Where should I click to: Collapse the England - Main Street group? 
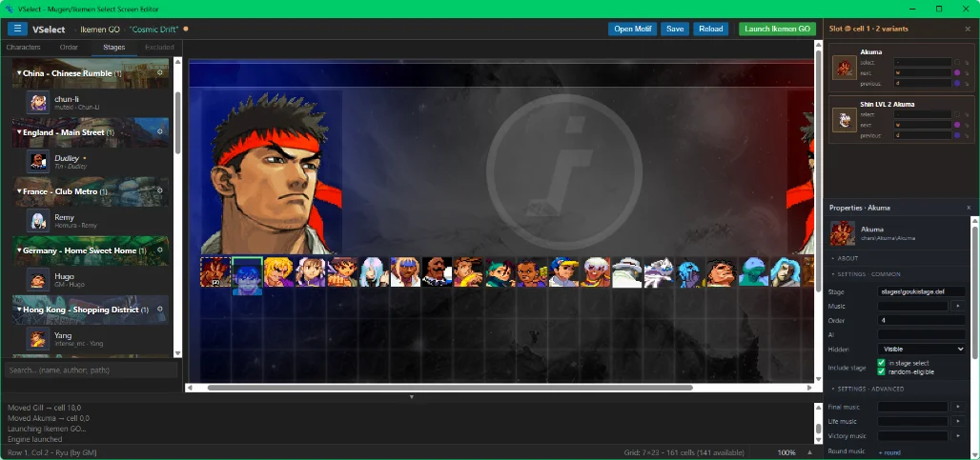[x=19, y=132]
